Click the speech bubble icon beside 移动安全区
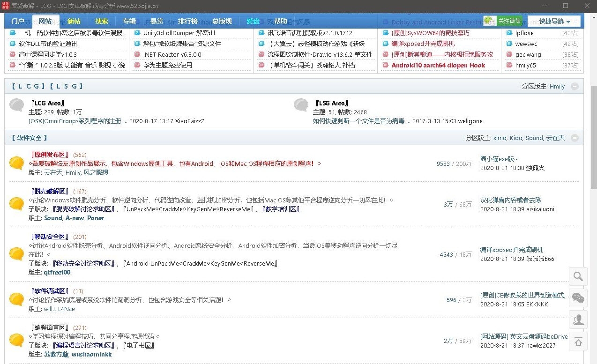Screen dimensions: 597x364 click(x=17, y=254)
